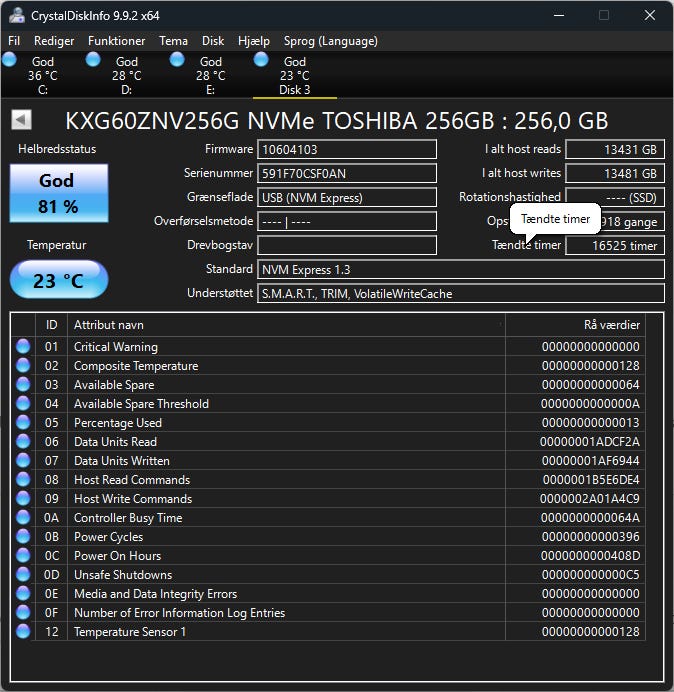674x692 pixels.
Task: Click status orb for Unsafe Shutdowns
Action: coord(23,574)
